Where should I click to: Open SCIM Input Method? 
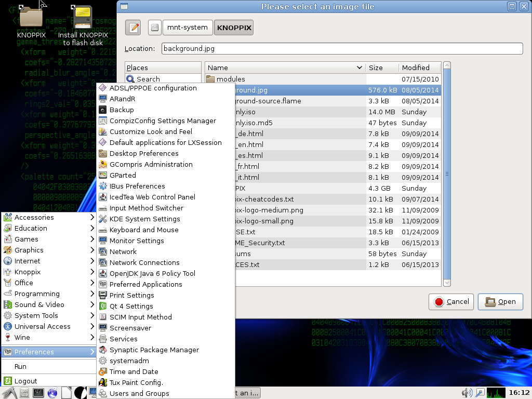coord(166,317)
